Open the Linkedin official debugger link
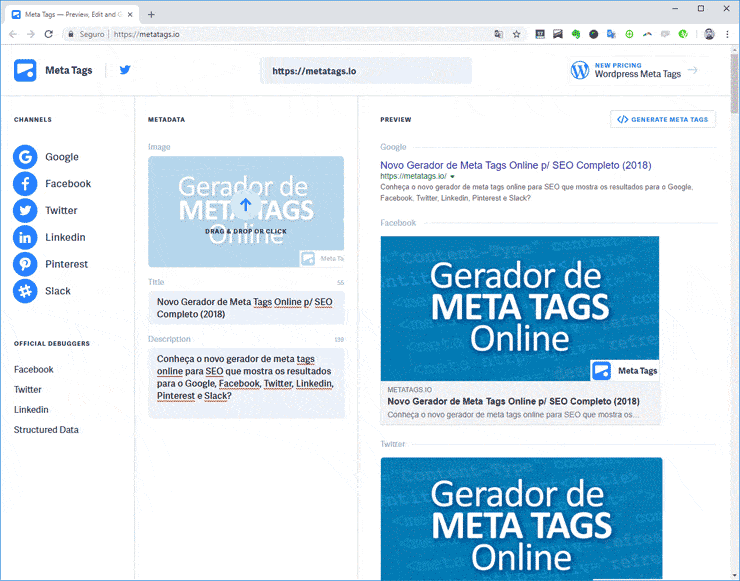740x581 pixels. 31,410
